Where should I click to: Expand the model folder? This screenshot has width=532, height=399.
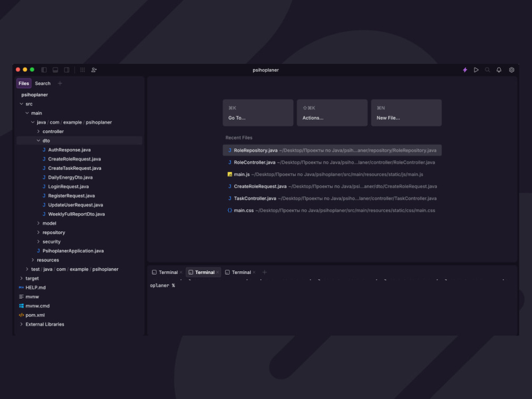[38, 223]
